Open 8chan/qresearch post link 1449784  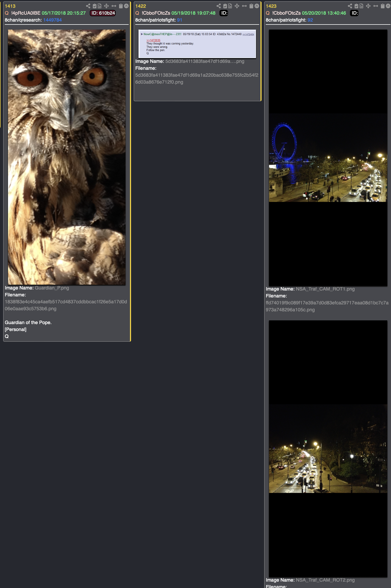pos(52,20)
